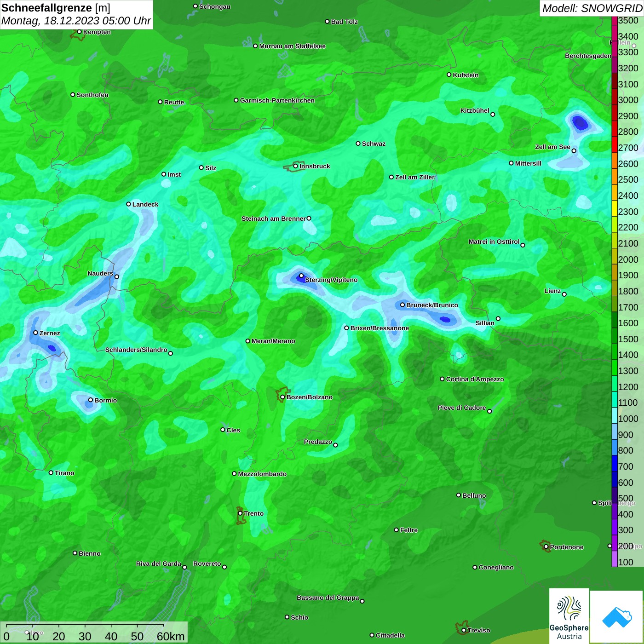Click the 'Cittadella' label
The image size is (644, 644).
pyautogui.click(x=390, y=635)
